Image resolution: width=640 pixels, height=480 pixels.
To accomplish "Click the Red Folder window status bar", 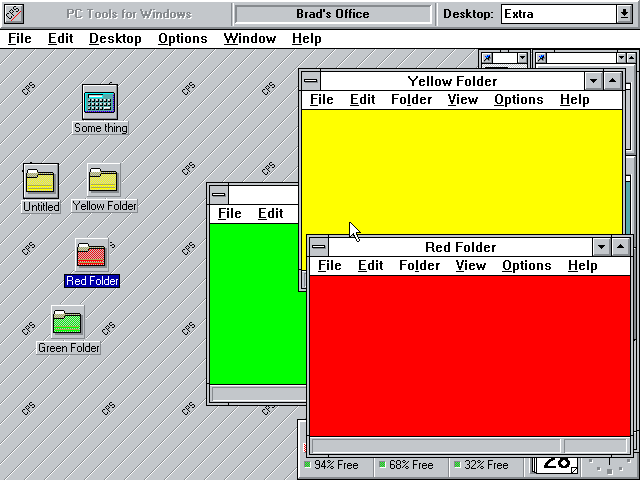I will (x=469, y=446).
